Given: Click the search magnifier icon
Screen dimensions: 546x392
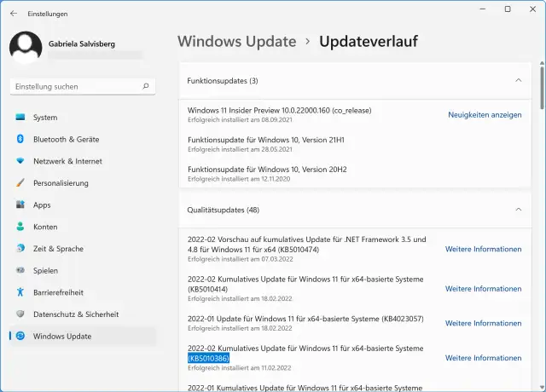Looking at the screenshot, I should tap(146, 86).
